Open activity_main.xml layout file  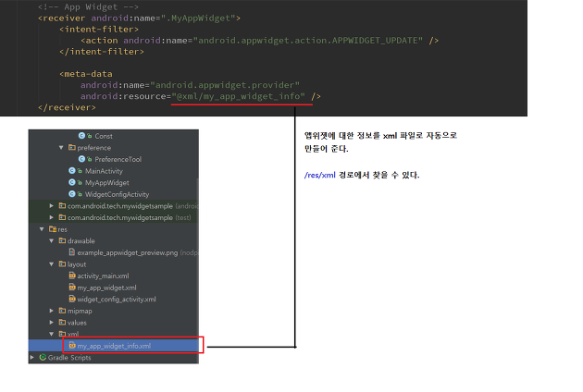coord(103,276)
